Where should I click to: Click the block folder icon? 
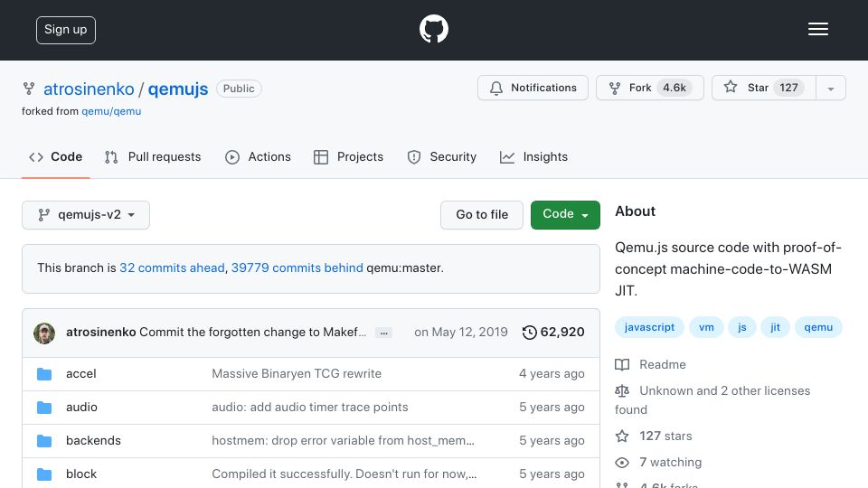[44, 474]
